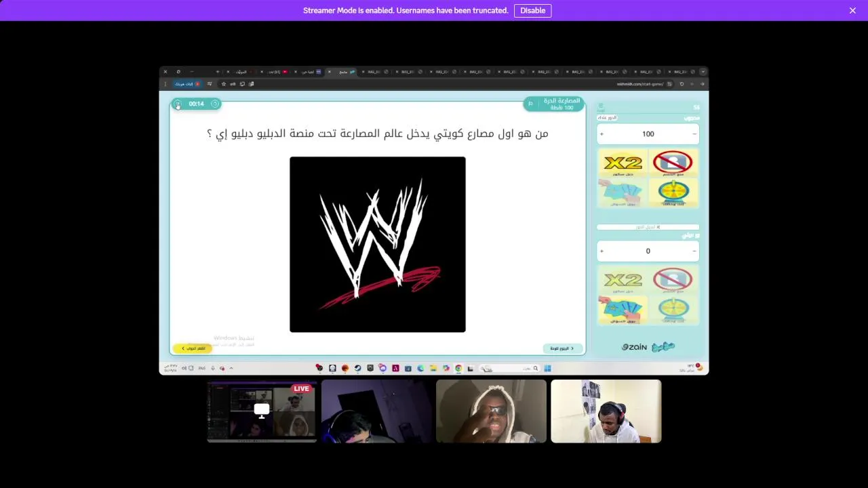This screenshot has height=488, width=868.
Task: Click first team score field showing 100
Action: tap(648, 134)
